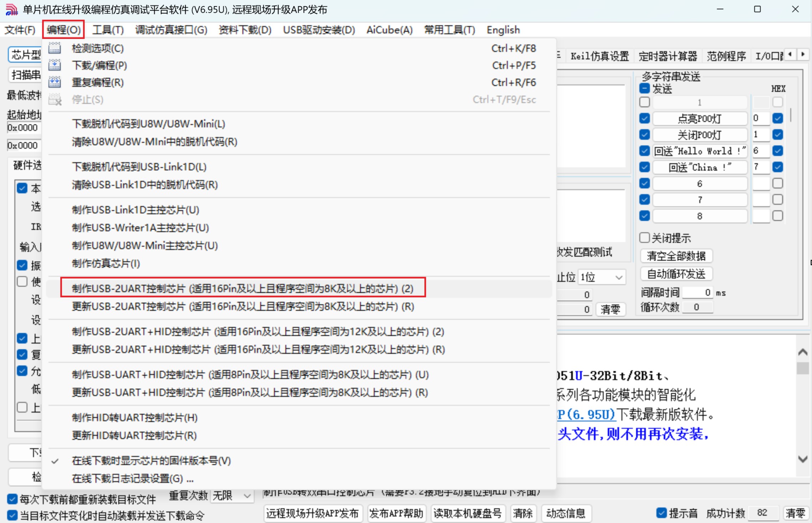Enable the 关闭提示 checkbox
Screen dimensions: 812x523
(645, 238)
